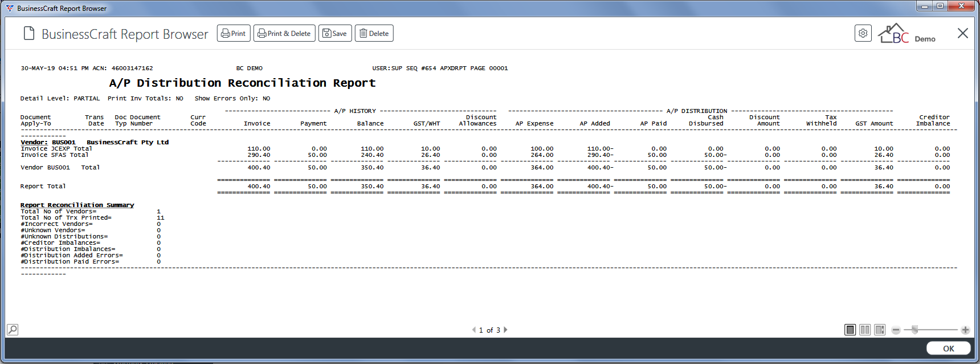Click the document icon beside the browser title

[x=29, y=34]
